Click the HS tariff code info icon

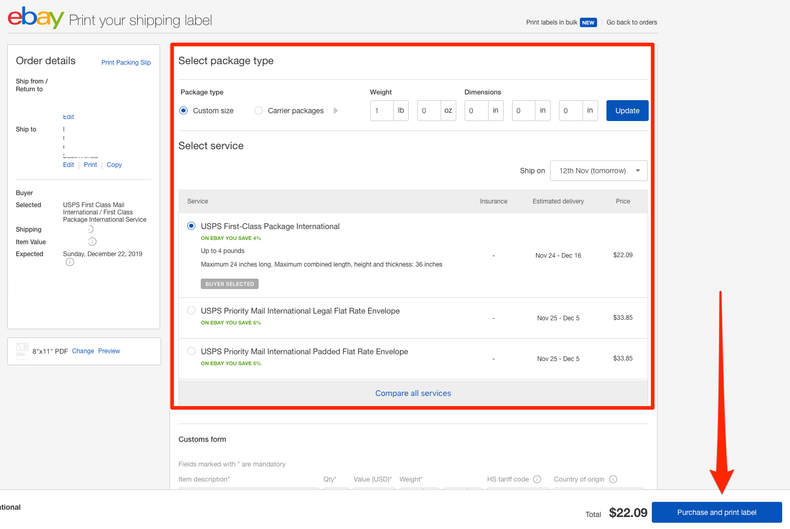[537, 479]
